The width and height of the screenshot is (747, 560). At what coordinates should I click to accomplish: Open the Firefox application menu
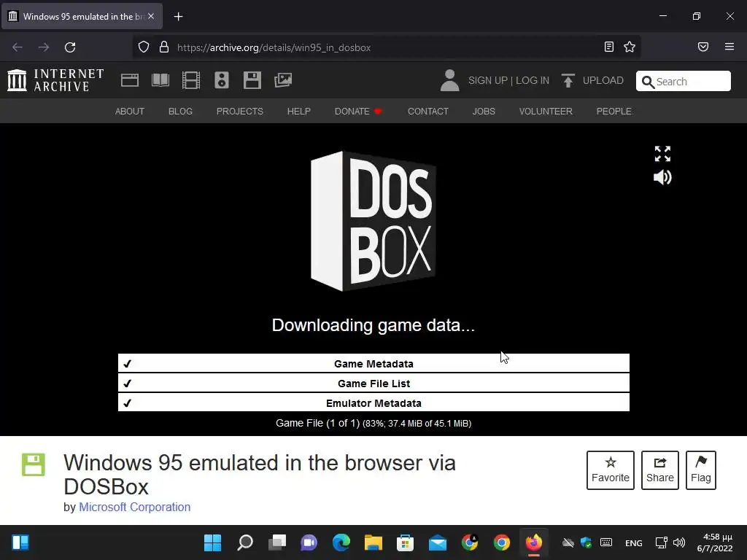click(x=729, y=47)
